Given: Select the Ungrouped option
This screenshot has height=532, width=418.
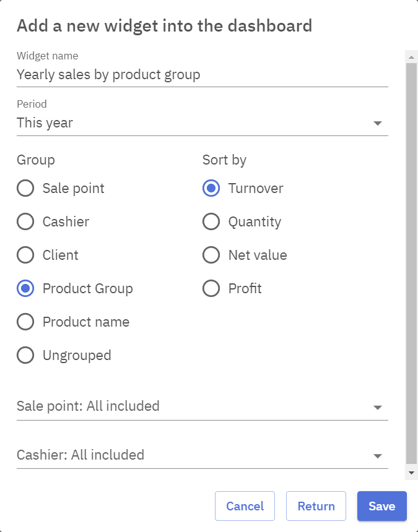Looking at the screenshot, I should tap(25, 356).
